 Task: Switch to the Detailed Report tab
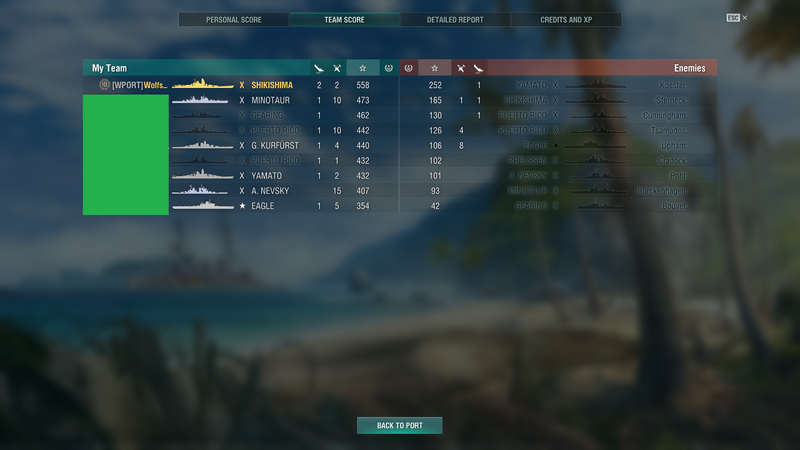(x=455, y=20)
